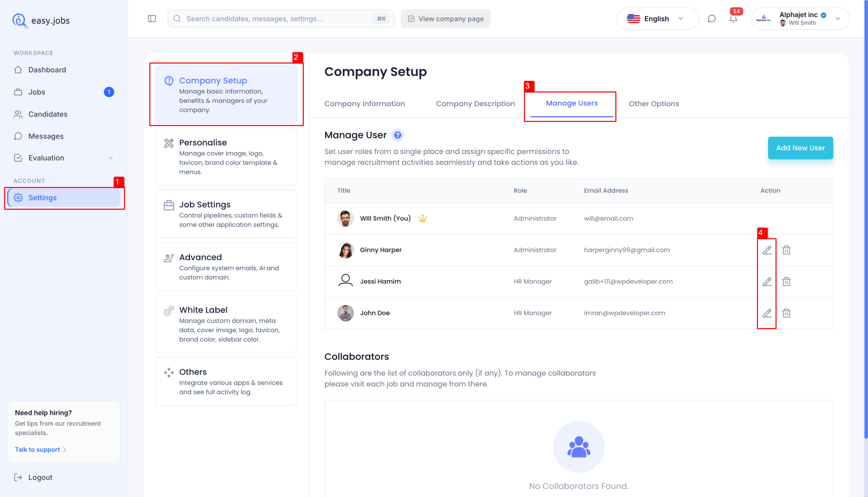Delete user Ginny Harper with trash icon
The height and width of the screenshot is (497, 868).
(x=786, y=250)
